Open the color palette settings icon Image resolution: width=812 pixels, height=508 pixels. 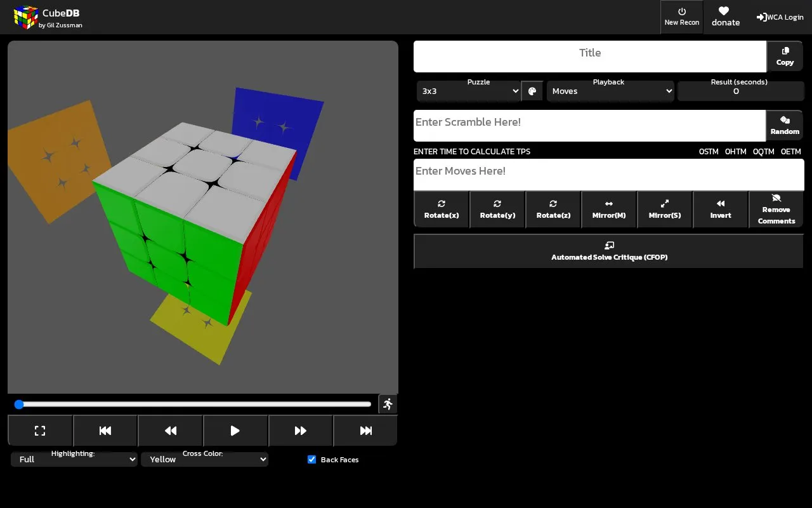click(x=532, y=91)
